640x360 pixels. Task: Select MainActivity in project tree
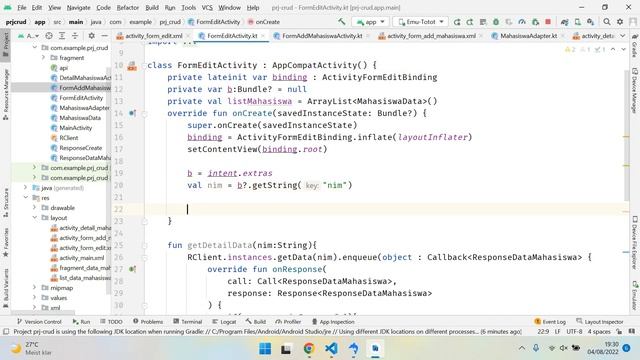(76, 128)
